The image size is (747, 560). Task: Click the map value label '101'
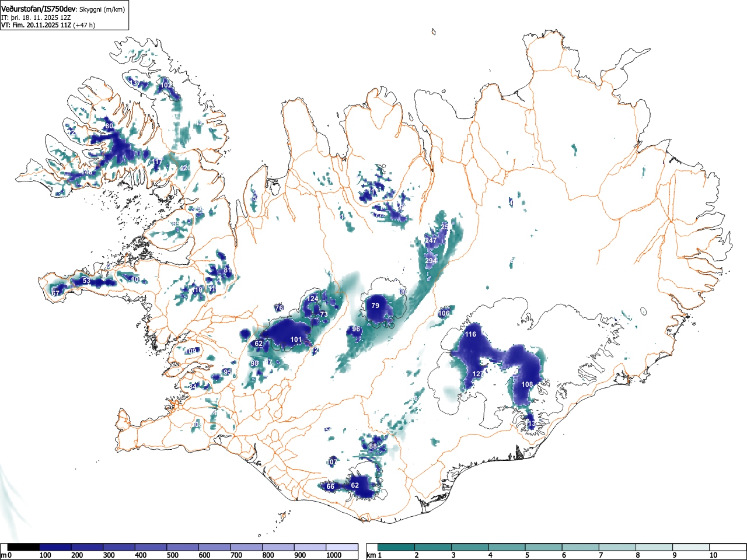(x=296, y=339)
